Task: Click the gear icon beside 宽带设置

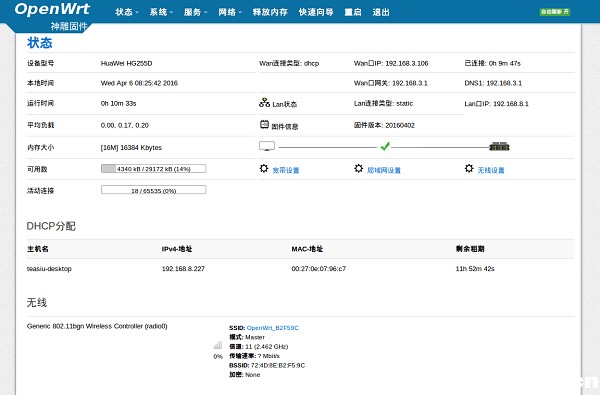Action: [x=264, y=168]
